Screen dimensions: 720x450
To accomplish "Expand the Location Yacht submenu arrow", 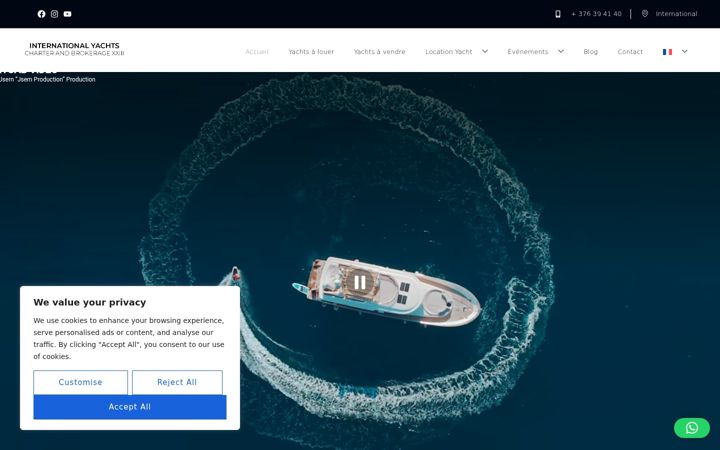I will tap(485, 51).
